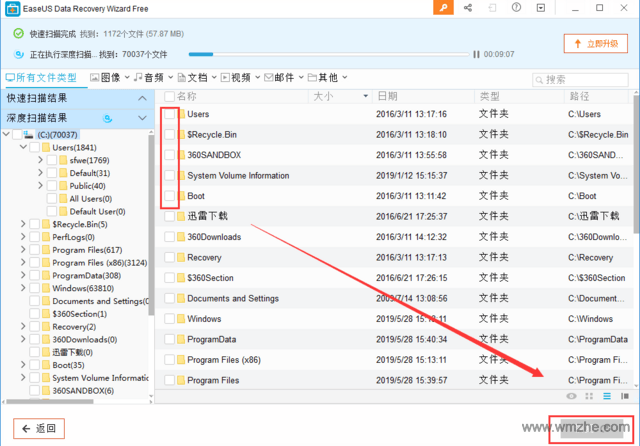Check the Program Files row checkbox in list
This screenshot has height=446, width=640.
169,380
